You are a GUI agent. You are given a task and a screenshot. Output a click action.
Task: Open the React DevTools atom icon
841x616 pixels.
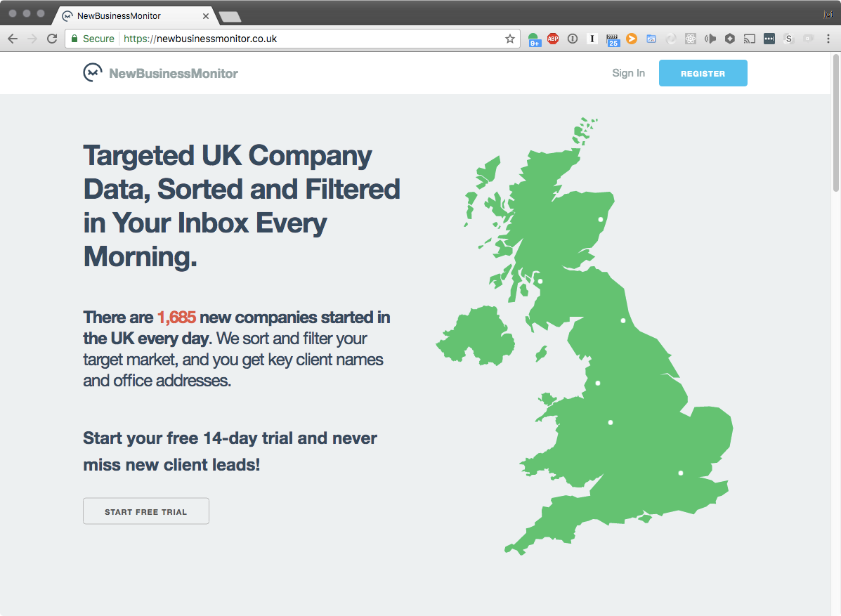pyautogui.click(x=690, y=39)
